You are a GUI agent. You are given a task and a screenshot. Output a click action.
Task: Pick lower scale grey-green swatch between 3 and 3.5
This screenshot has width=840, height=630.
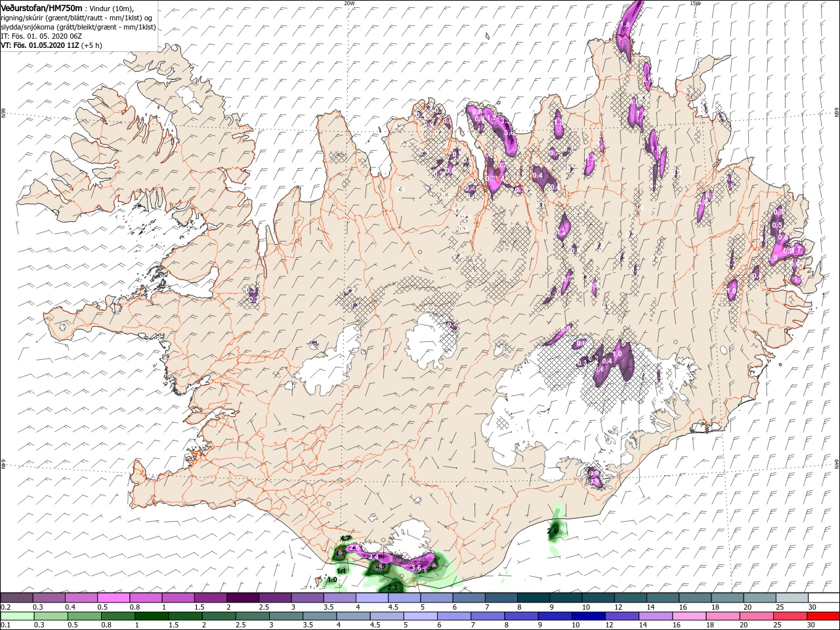point(286,616)
